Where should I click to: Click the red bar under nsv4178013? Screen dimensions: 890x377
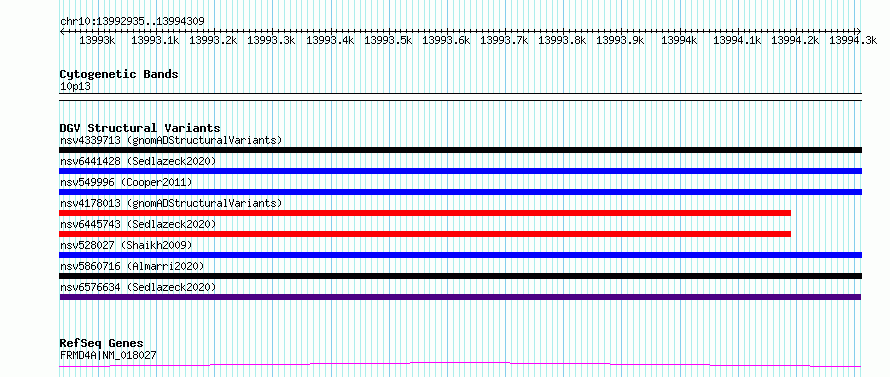point(425,213)
